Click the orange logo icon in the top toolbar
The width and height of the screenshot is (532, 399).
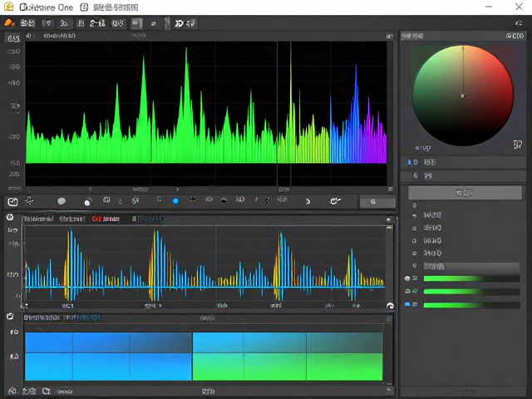tap(9, 23)
